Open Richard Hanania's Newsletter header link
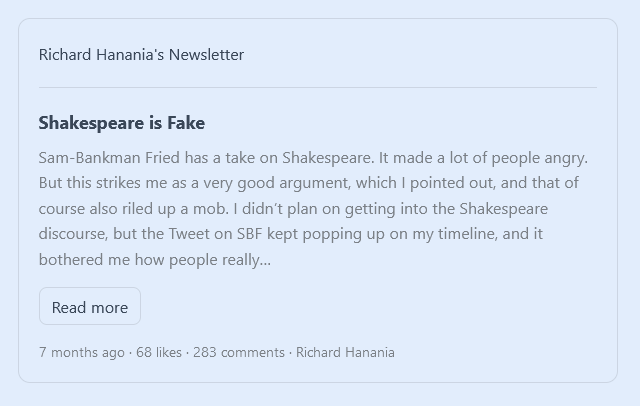Screen dimensions: 640x406 (141, 55)
